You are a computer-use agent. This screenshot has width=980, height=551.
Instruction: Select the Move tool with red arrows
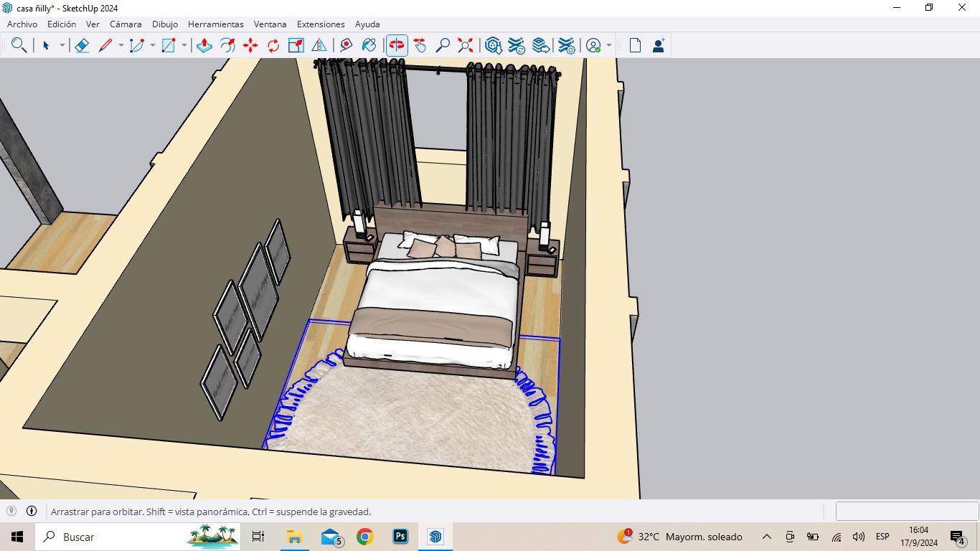[x=250, y=45]
